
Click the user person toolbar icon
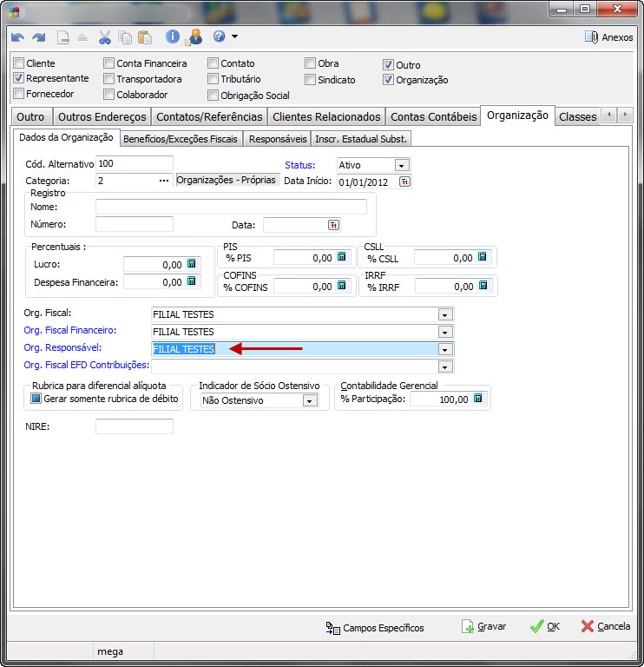194,36
